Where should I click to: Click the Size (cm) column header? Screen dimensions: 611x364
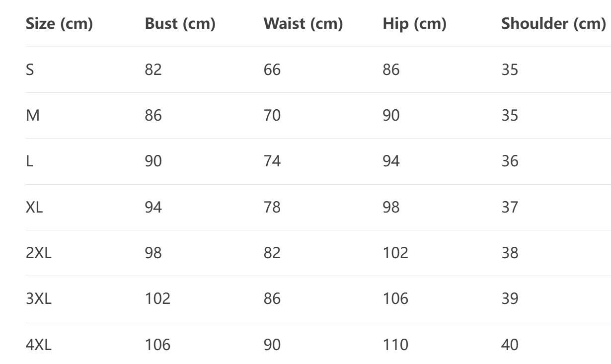click(x=59, y=24)
